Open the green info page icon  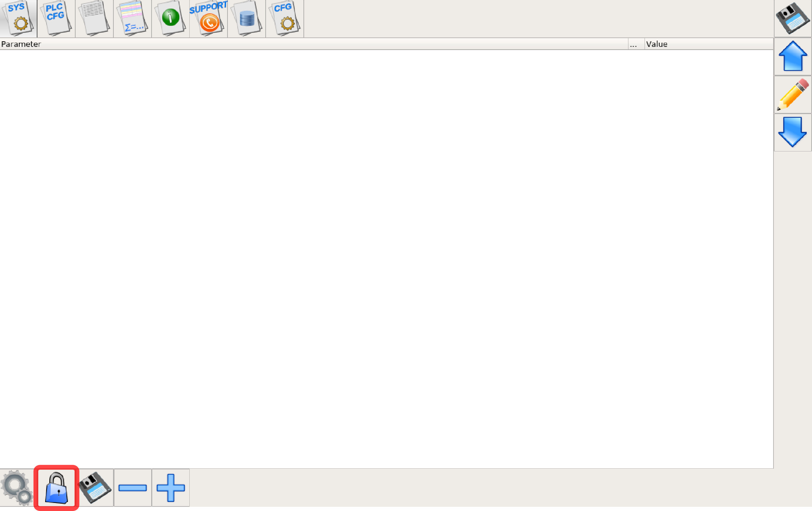click(x=170, y=18)
